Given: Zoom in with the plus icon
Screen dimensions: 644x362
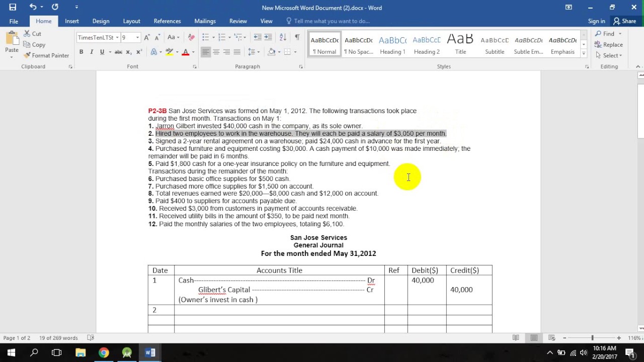Looking at the screenshot, I should click(619, 338).
